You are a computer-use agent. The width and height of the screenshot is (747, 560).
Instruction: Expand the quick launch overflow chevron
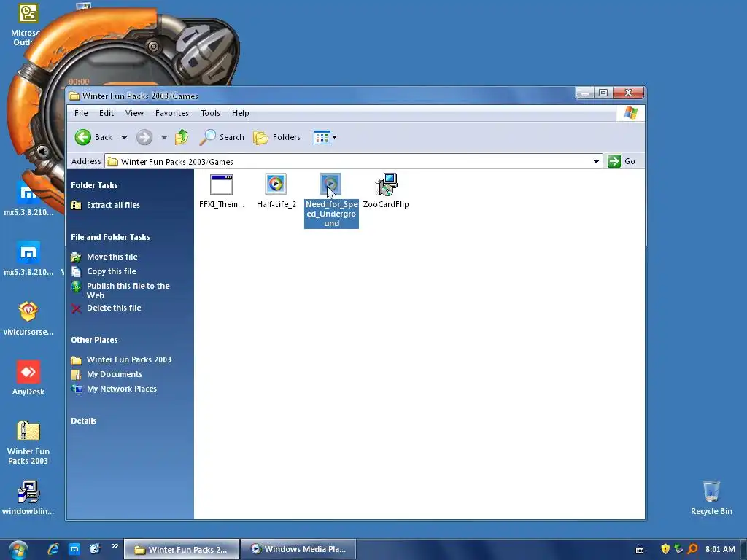[x=115, y=546]
